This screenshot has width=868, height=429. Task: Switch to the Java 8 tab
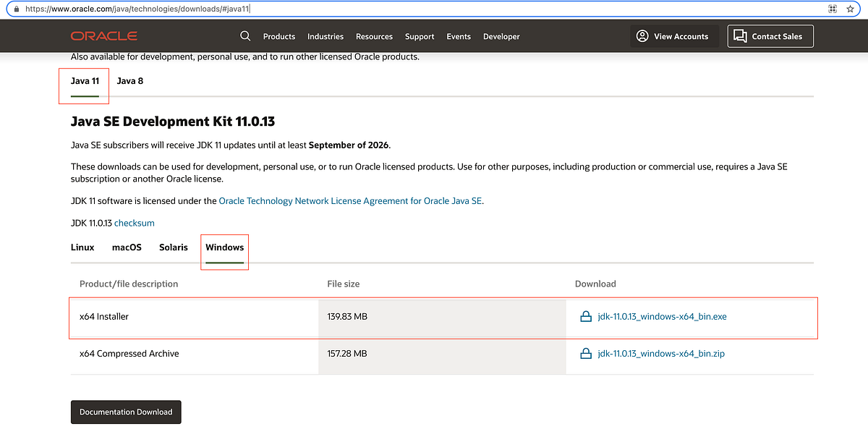tap(129, 81)
